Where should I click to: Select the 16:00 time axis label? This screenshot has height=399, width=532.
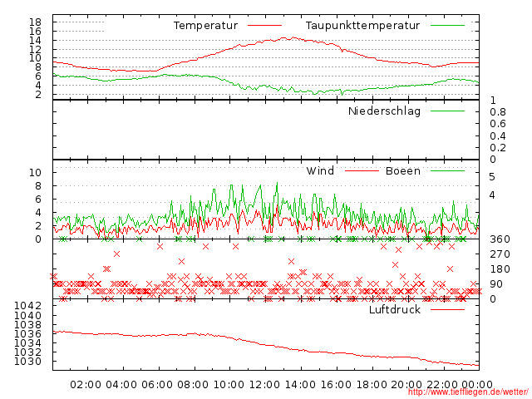pos(336,385)
